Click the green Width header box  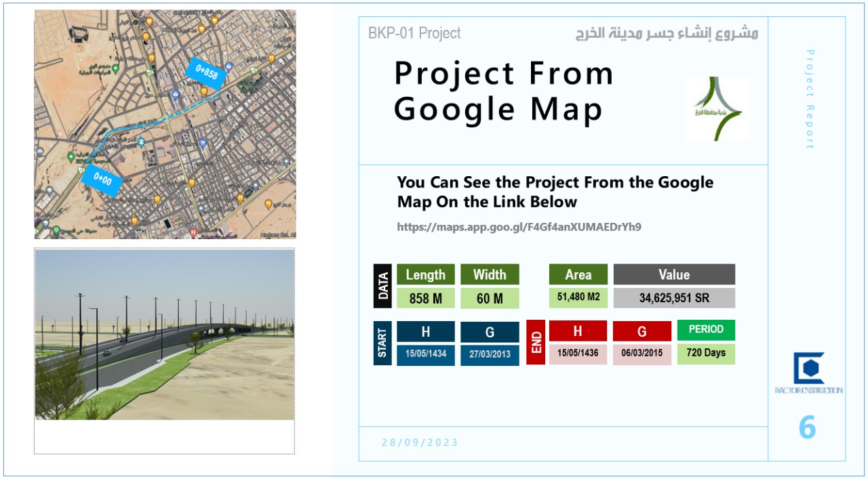490,274
